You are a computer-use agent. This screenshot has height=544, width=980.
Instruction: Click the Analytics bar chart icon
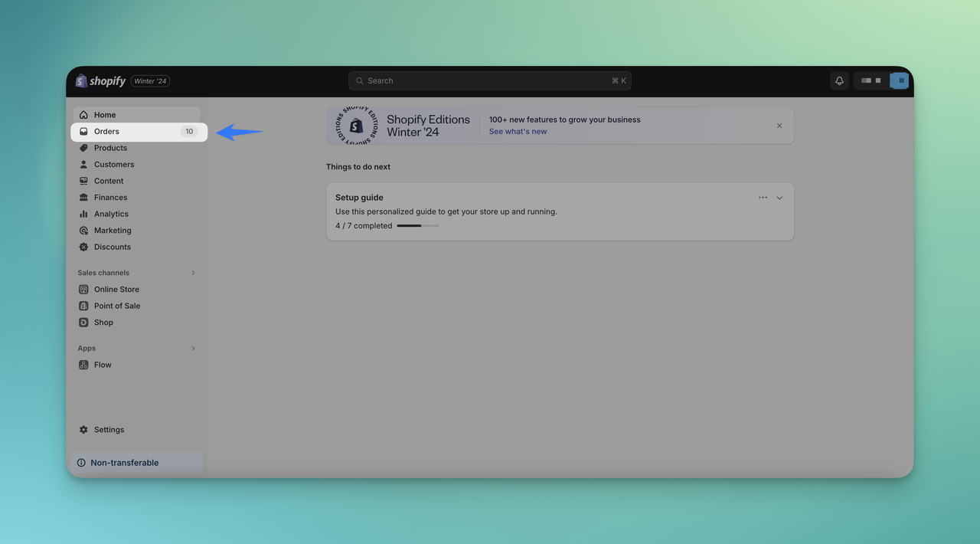point(83,214)
